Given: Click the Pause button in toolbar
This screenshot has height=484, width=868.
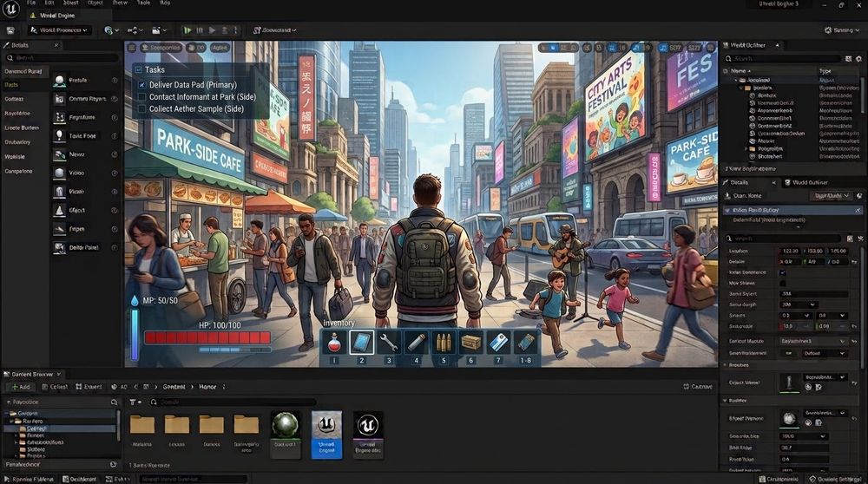Looking at the screenshot, I should [x=200, y=29].
